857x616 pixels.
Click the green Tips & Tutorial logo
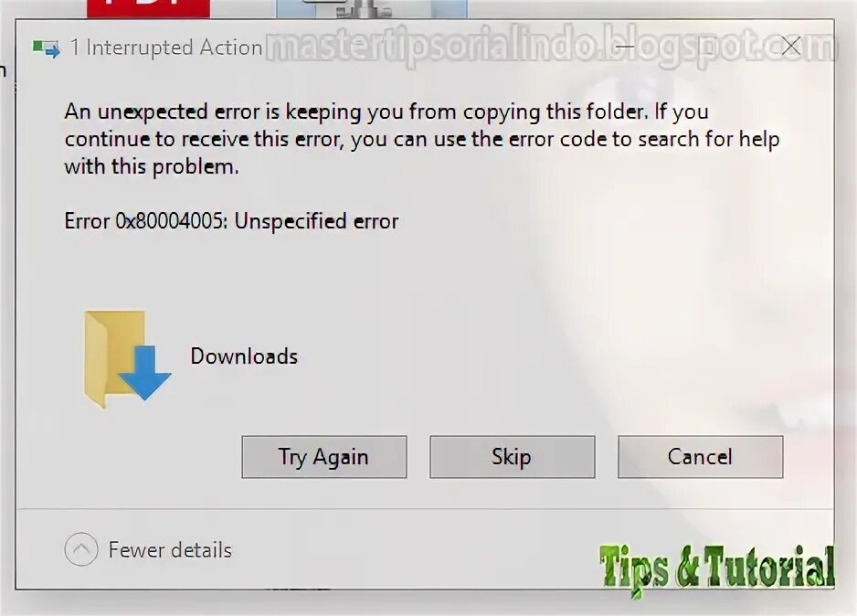click(716, 569)
